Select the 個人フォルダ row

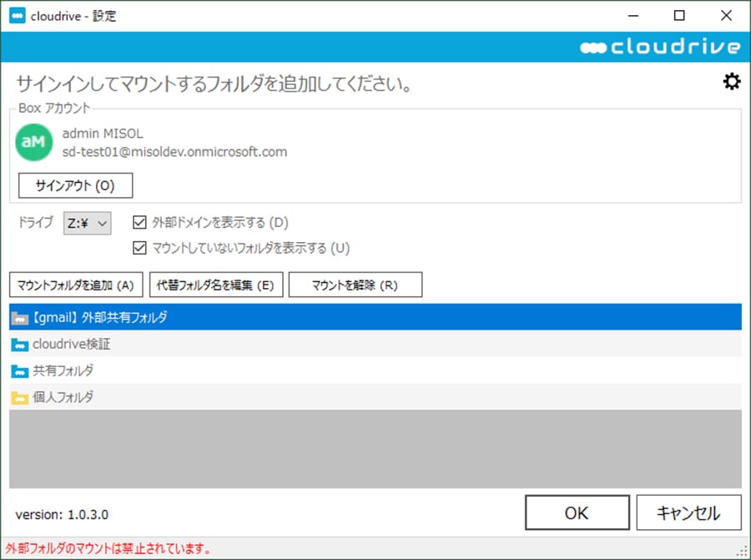click(375, 397)
